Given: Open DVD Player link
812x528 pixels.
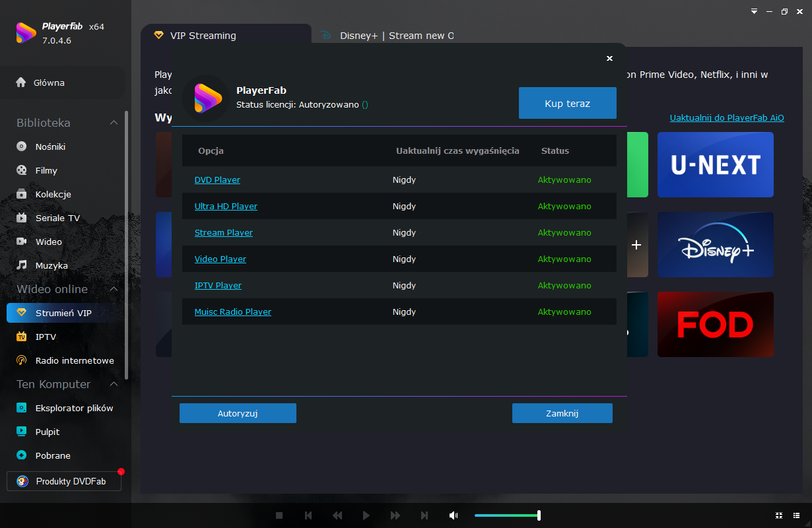Looking at the screenshot, I should coord(217,180).
